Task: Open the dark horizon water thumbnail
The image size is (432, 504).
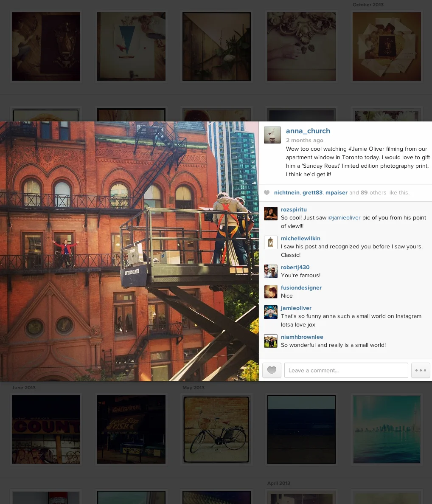Action: pyautogui.click(x=301, y=429)
